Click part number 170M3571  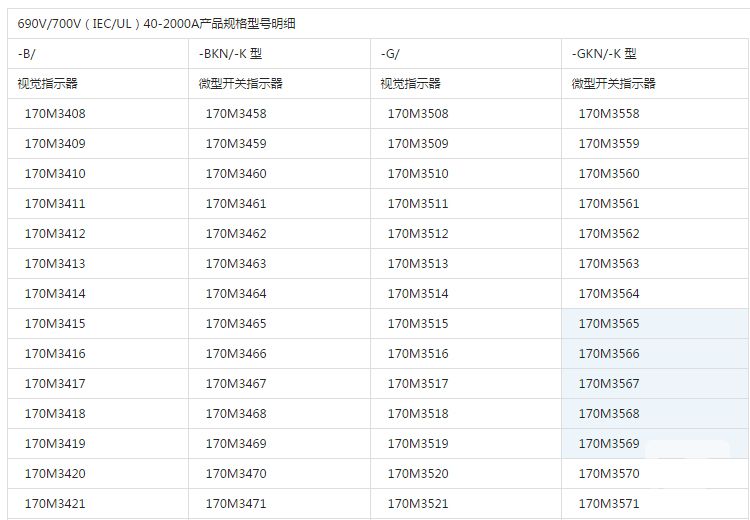[x=609, y=503]
